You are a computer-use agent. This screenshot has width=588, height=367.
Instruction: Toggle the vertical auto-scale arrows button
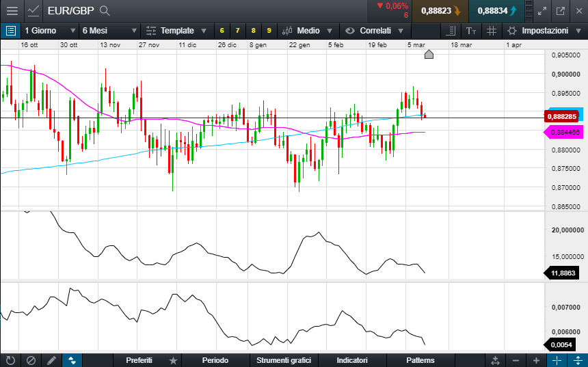click(x=578, y=361)
